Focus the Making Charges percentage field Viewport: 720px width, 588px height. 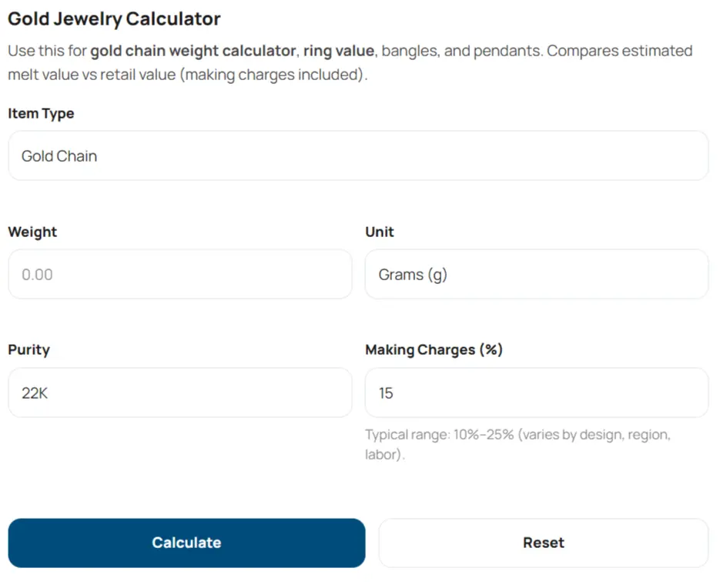point(536,393)
